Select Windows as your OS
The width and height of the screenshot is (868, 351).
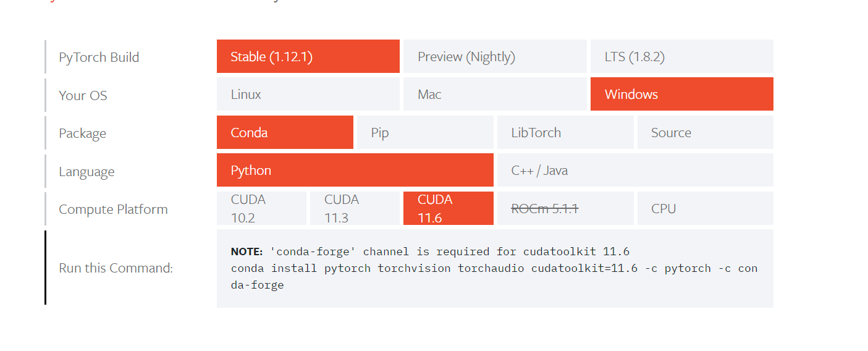[x=682, y=94]
